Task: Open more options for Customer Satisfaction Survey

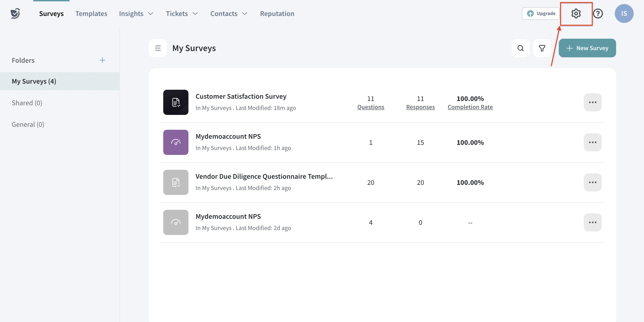Action: tap(592, 102)
